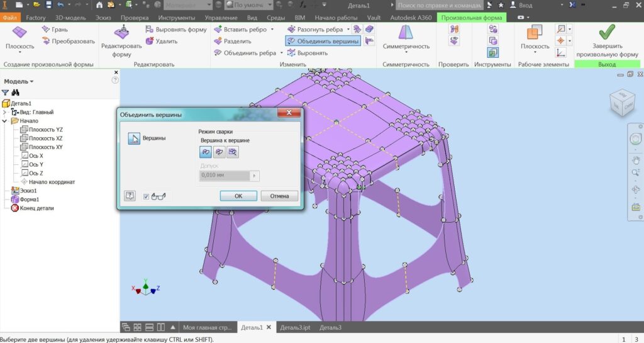
Task: Click the Допуск tolerance value field
Action: coord(225,176)
